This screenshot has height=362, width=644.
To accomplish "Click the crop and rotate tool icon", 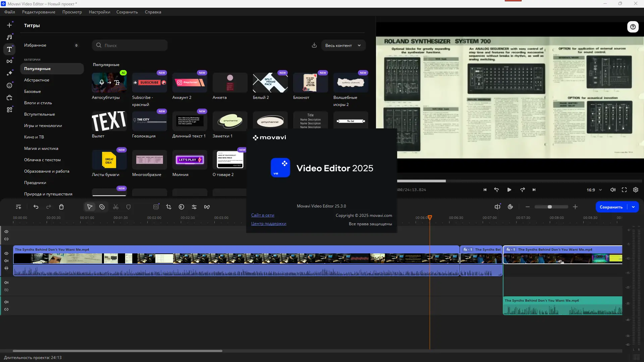I will click(169, 207).
